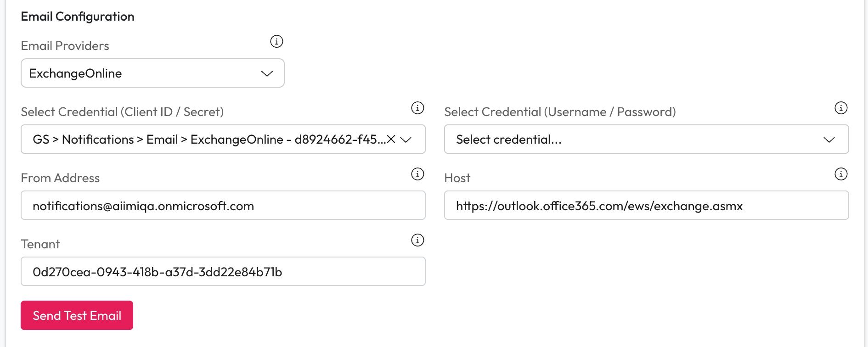Click the 'Select Credential (Client ID / Secret)' label

122,112
